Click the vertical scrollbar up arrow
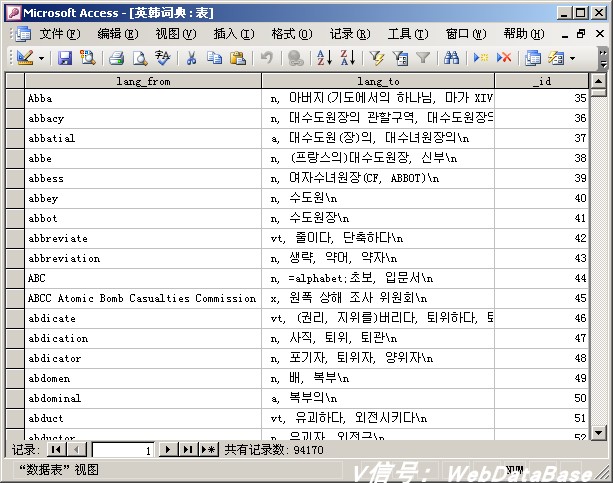Viewport: 613px width, 483px height. pos(598,81)
